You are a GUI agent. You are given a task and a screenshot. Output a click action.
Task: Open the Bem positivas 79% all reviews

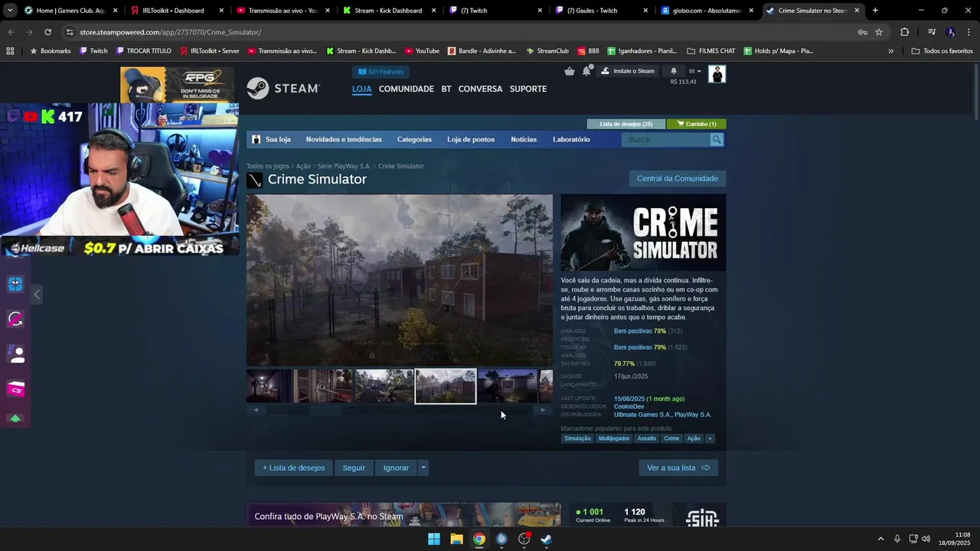(x=639, y=347)
